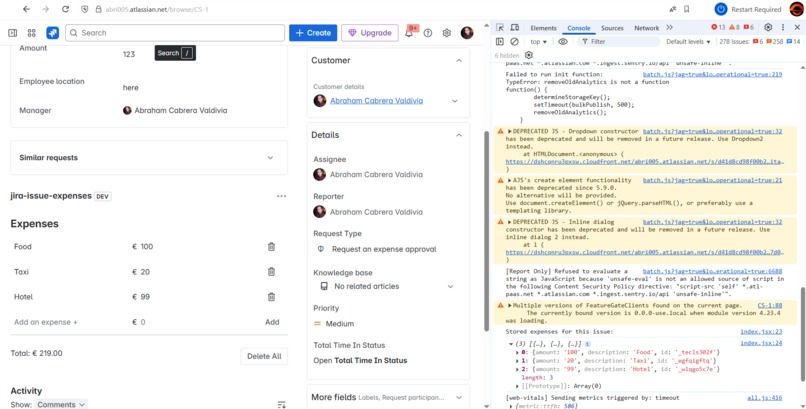Click the Medium priority value
Viewport: 806px width, 409px height.
tap(340, 324)
